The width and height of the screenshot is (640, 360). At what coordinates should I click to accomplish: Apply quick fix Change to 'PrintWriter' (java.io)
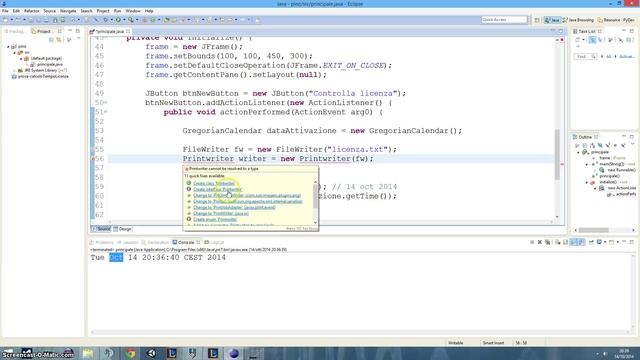[220, 213]
